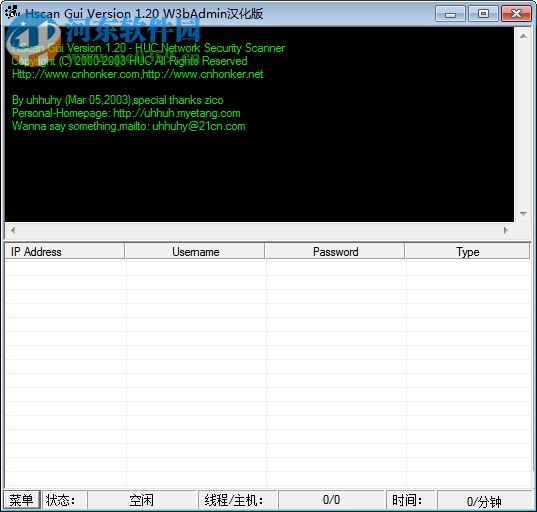Click the mailto uhhuhy@21cn.com line
The width and height of the screenshot is (537, 512).
(x=128, y=126)
